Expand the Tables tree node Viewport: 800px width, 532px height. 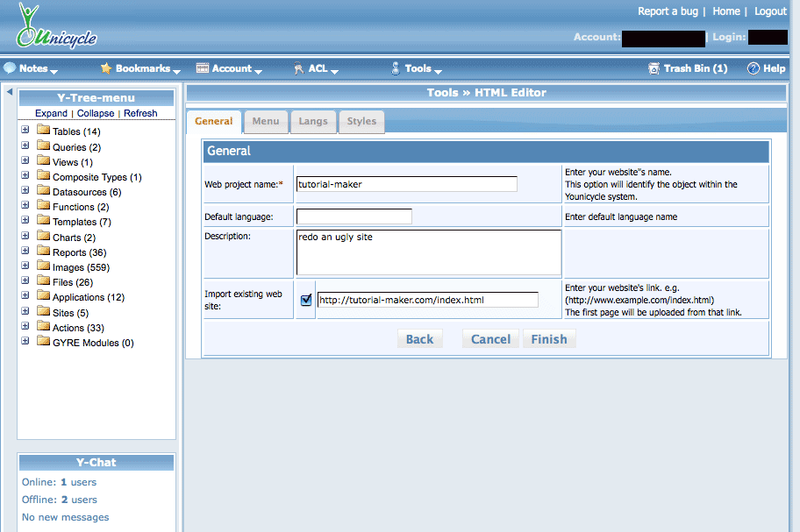(25, 131)
